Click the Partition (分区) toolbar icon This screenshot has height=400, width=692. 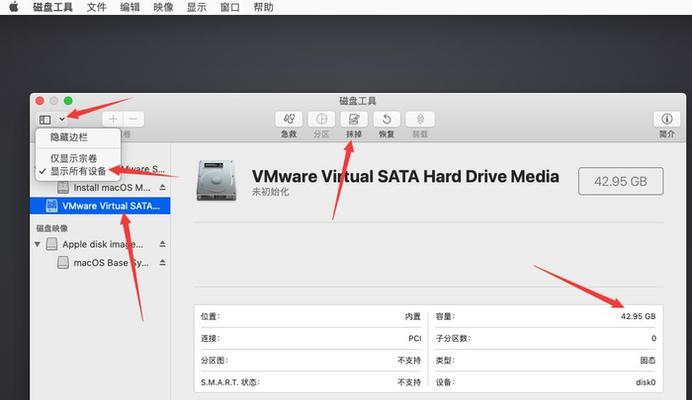pos(321,119)
